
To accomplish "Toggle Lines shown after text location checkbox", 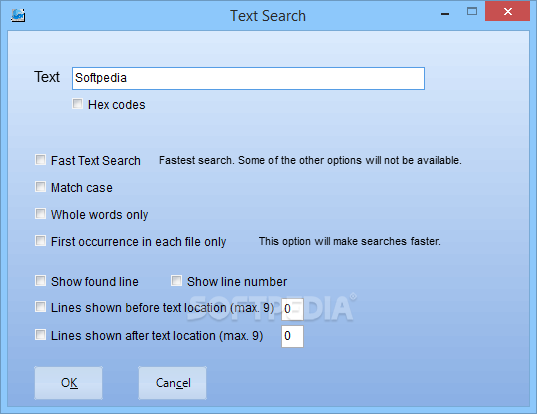I will pos(40,335).
